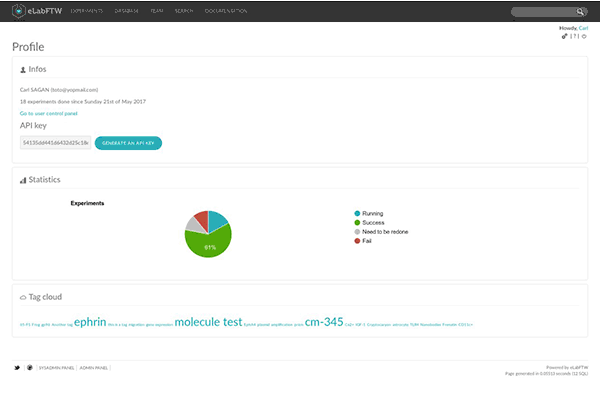Follow the 'Go to user control panel' link

tap(49, 113)
